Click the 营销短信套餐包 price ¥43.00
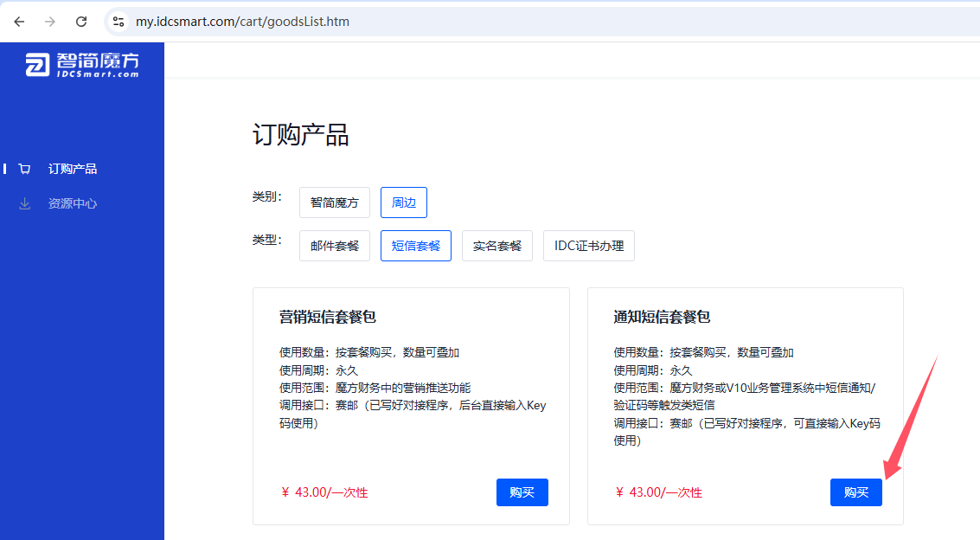The image size is (980, 540). click(323, 492)
